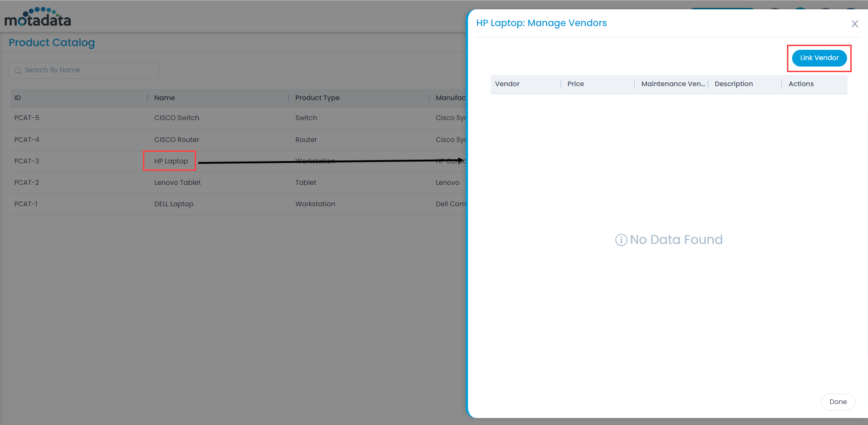Click Done to finish managing vendors
868x425 pixels.
tap(838, 402)
